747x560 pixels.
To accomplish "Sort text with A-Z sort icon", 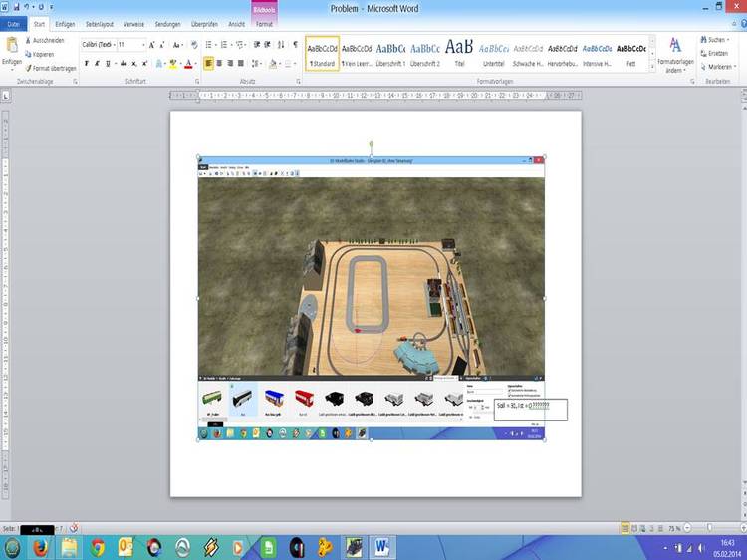I will click(x=281, y=45).
